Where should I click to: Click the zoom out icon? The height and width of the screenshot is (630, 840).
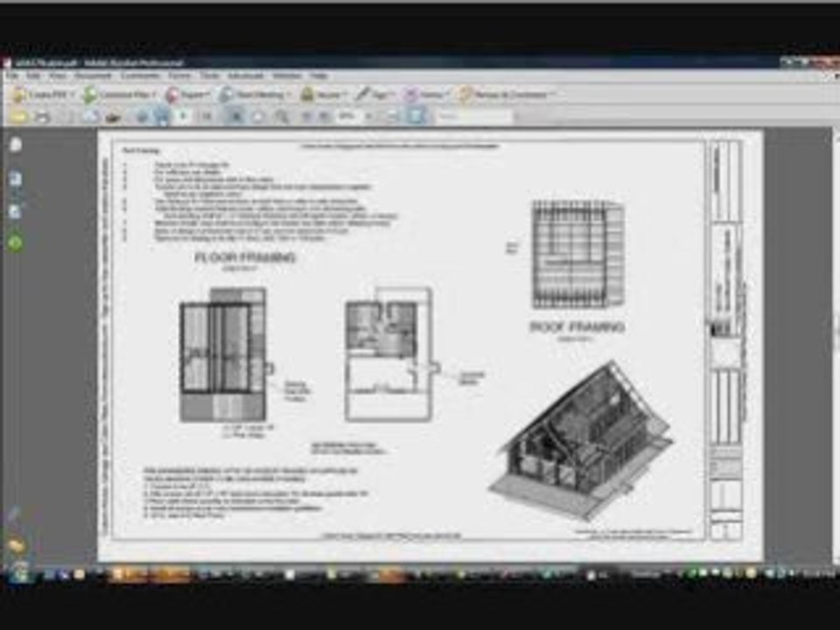coord(306,116)
